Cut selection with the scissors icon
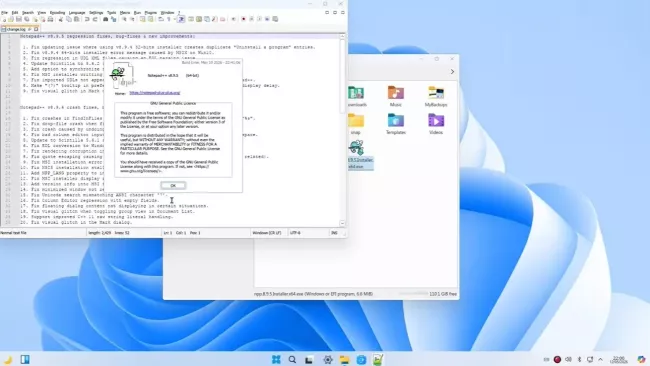The height and width of the screenshot is (366, 650). (x=61, y=19)
